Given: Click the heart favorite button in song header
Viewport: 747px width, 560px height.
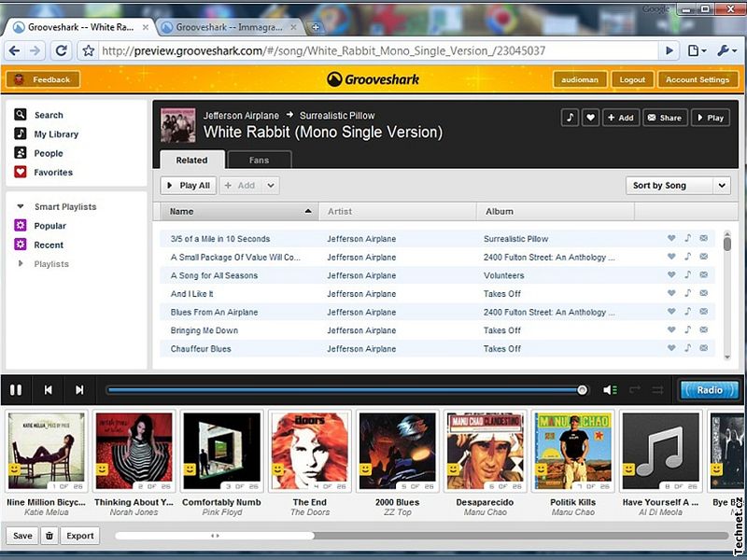Looking at the screenshot, I should point(590,118).
